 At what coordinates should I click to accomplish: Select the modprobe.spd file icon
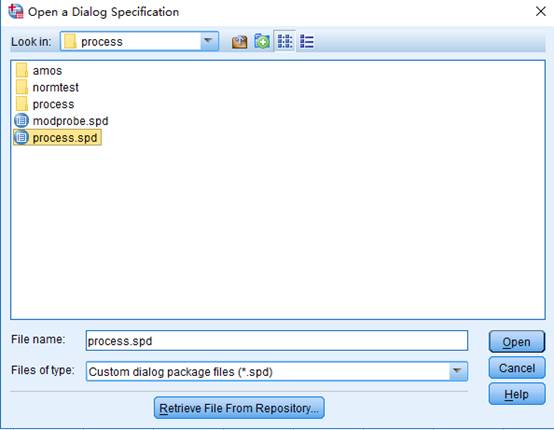(x=21, y=121)
